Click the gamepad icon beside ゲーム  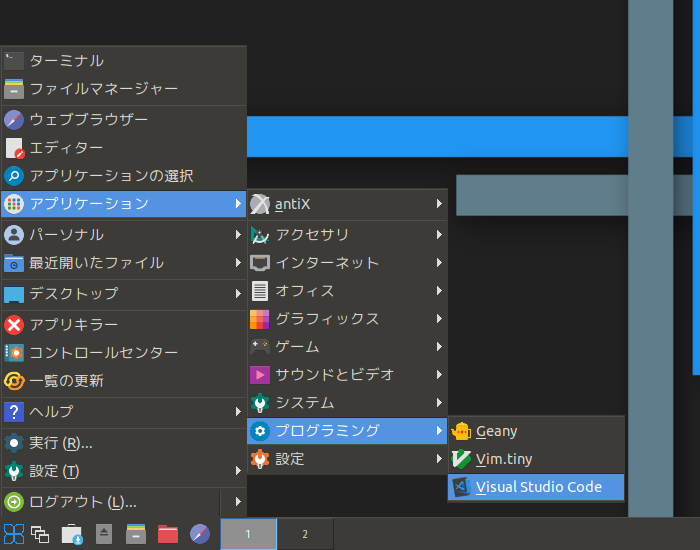(x=260, y=347)
